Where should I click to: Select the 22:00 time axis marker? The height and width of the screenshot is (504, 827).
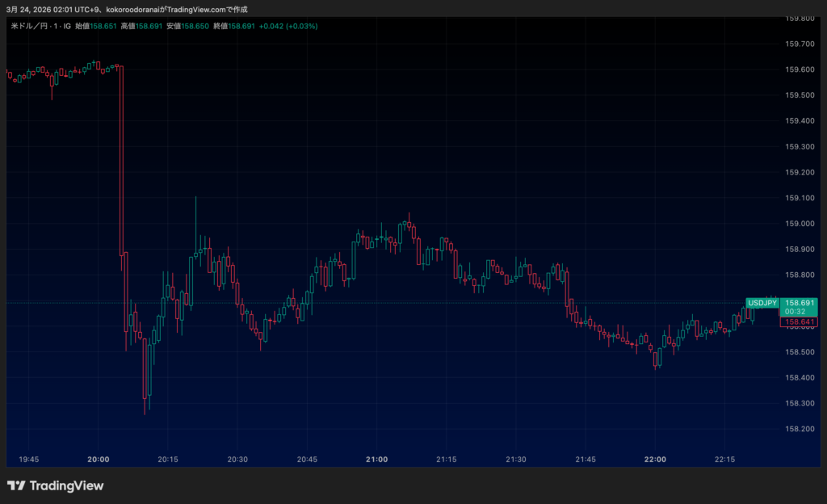655,459
